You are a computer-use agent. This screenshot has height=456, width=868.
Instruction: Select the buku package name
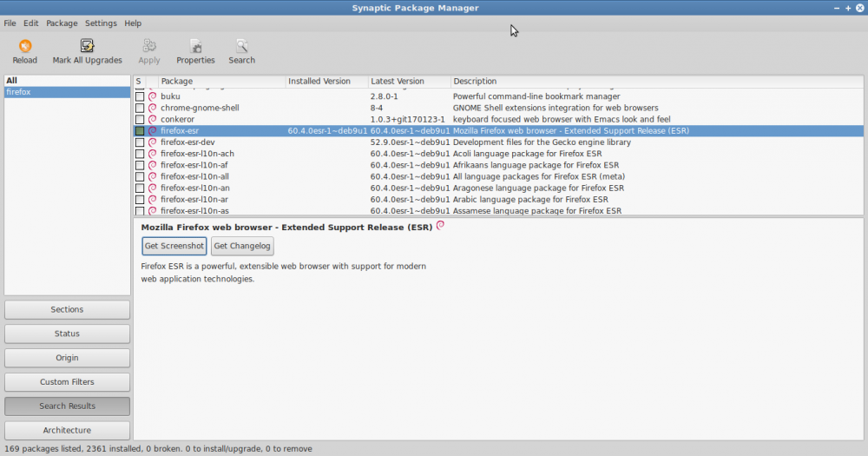[x=170, y=96]
